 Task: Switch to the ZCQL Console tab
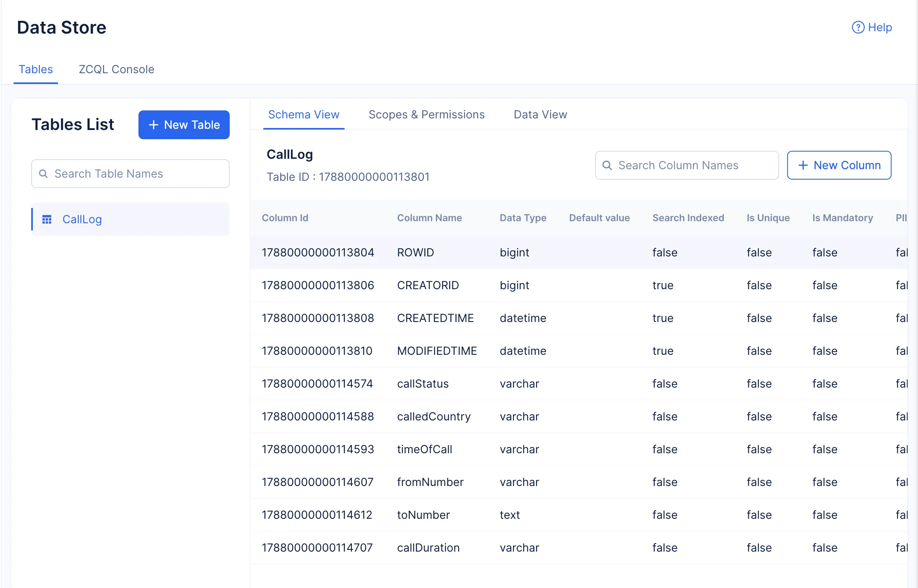pyautogui.click(x=116, y=69)
